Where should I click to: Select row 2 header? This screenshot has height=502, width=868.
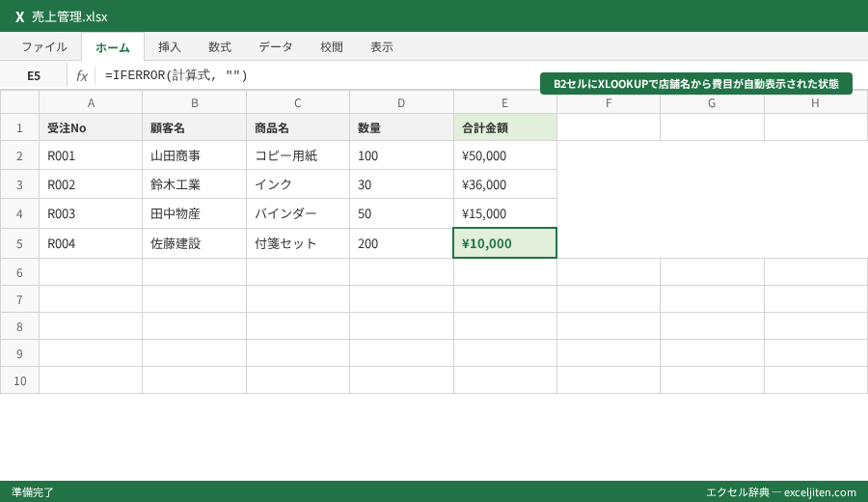19,155
